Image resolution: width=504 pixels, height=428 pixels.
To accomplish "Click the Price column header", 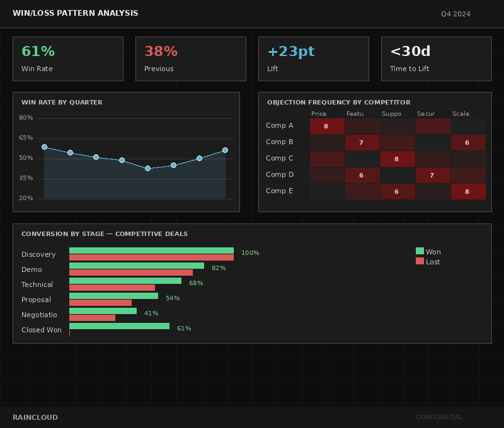I will (x=319, y=114).
